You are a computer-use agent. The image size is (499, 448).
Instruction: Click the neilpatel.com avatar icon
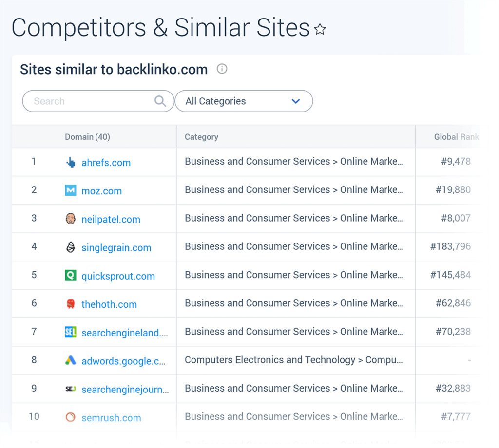71,219
